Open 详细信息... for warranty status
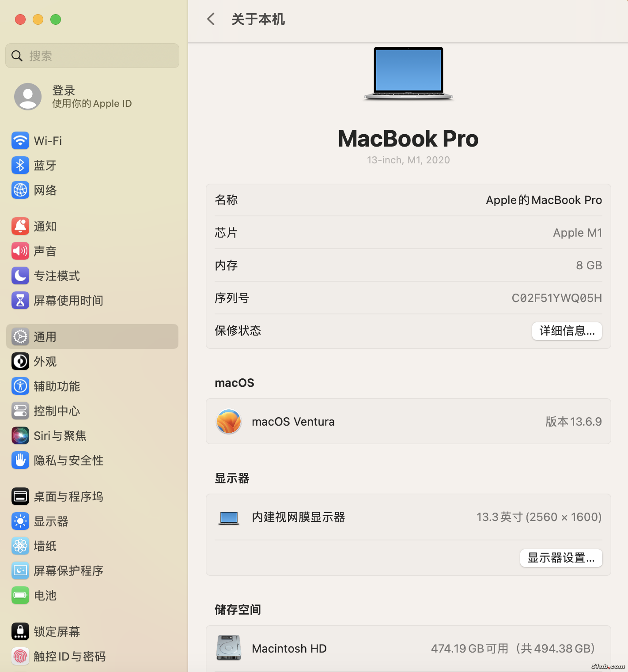Viewport: 628px width, 672px height. 567,331
